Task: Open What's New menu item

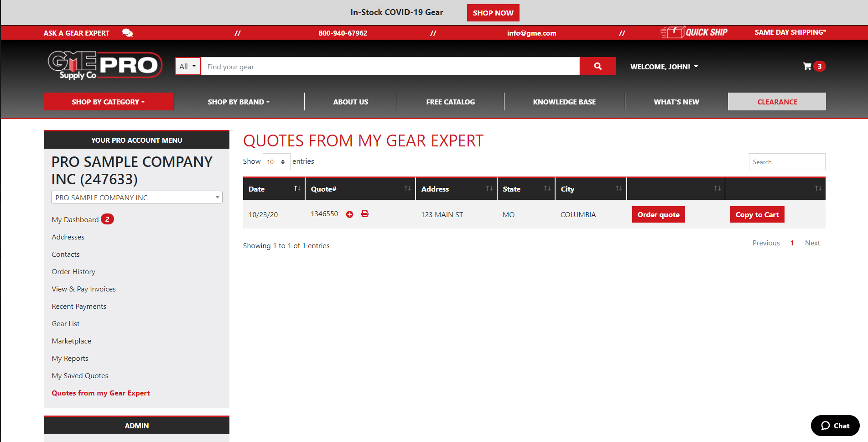Action: pyautogui.click(x=676, y=102)
